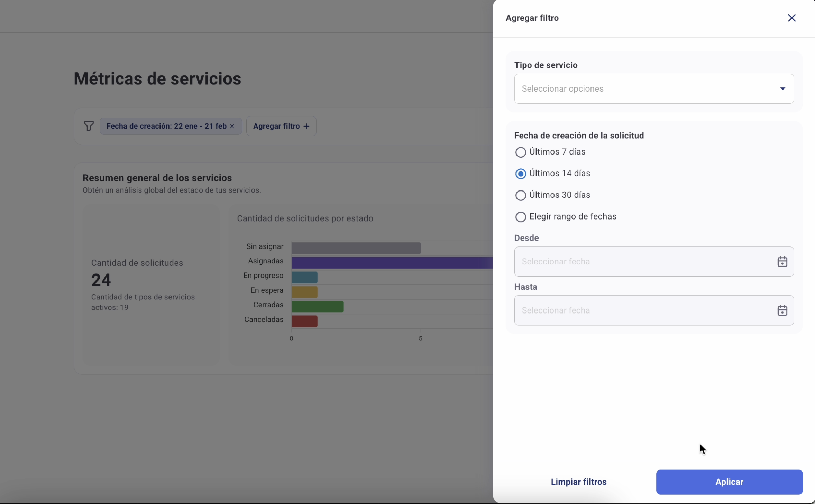Viewport: 815px width, 504px height.
Task: Close the Agregar filtro panel
Action: pos(791,18)
